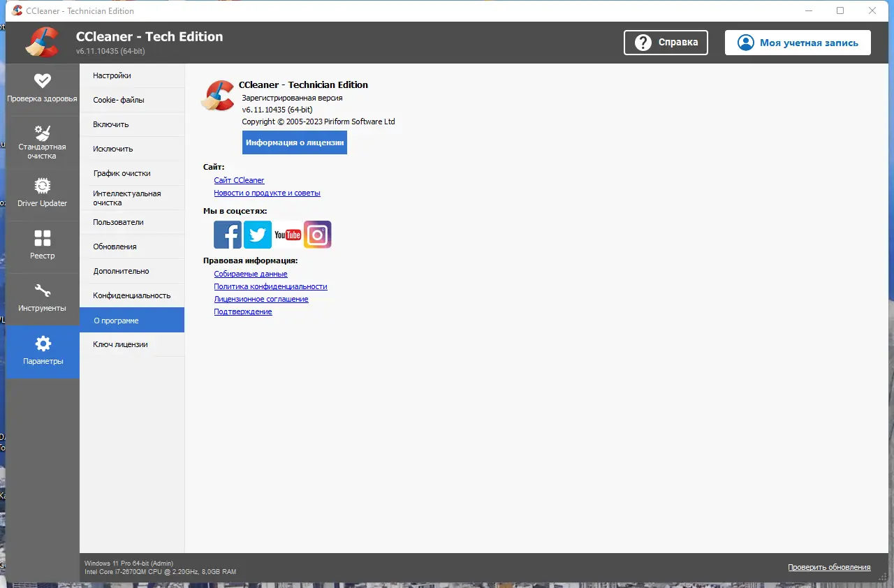894x588 pixels.
Task: Open Driver Updater
Action: [43, 193]
